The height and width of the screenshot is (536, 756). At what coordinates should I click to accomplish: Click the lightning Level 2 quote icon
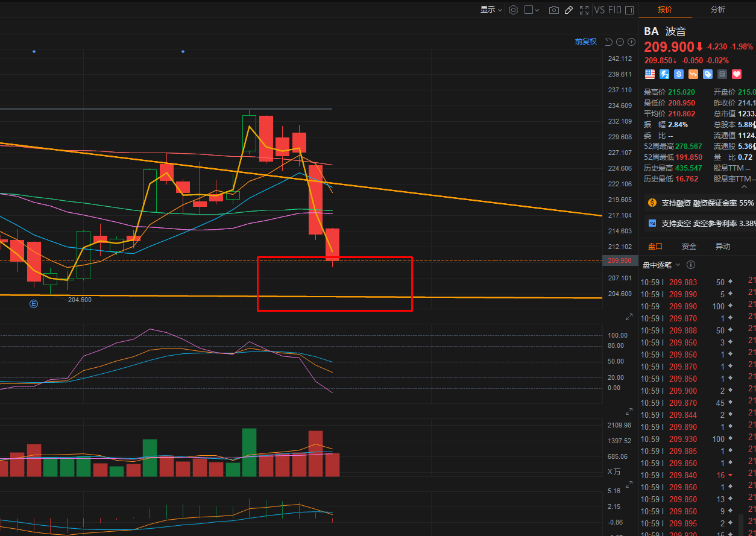tap(664, 74)
